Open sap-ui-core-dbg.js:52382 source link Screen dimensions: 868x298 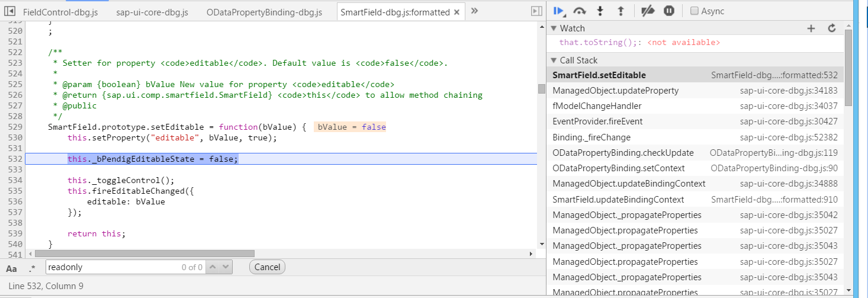789,137
